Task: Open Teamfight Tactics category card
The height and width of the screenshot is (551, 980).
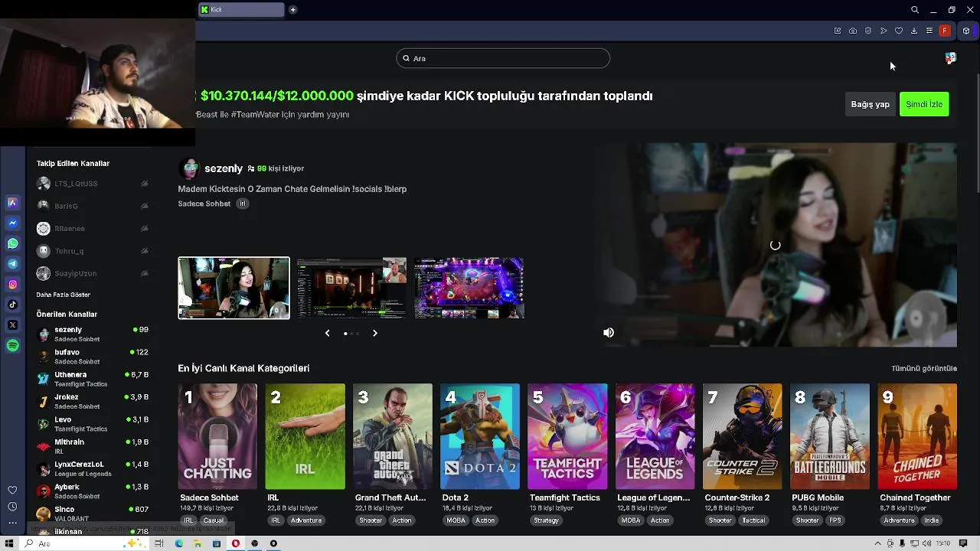Action: pos(567,436)
